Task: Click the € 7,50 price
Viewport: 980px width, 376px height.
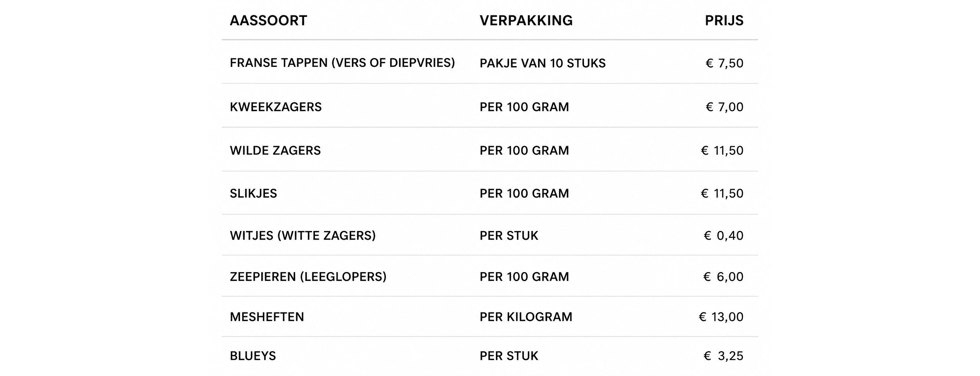Action: [724, 63]
